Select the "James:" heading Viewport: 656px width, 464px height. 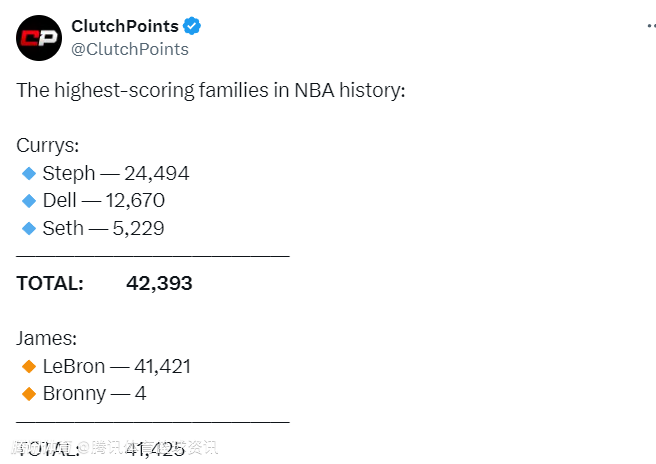click(x=46, y=339)
